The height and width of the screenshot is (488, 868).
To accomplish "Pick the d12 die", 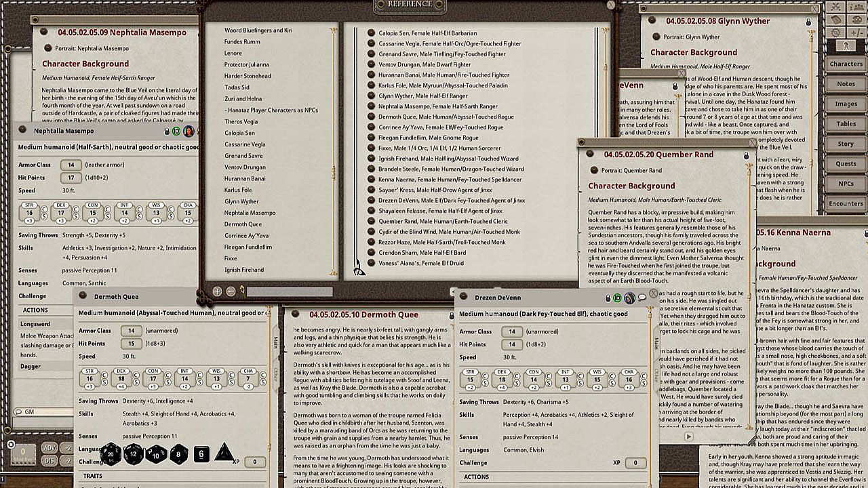I will click(x=133, y=453).
